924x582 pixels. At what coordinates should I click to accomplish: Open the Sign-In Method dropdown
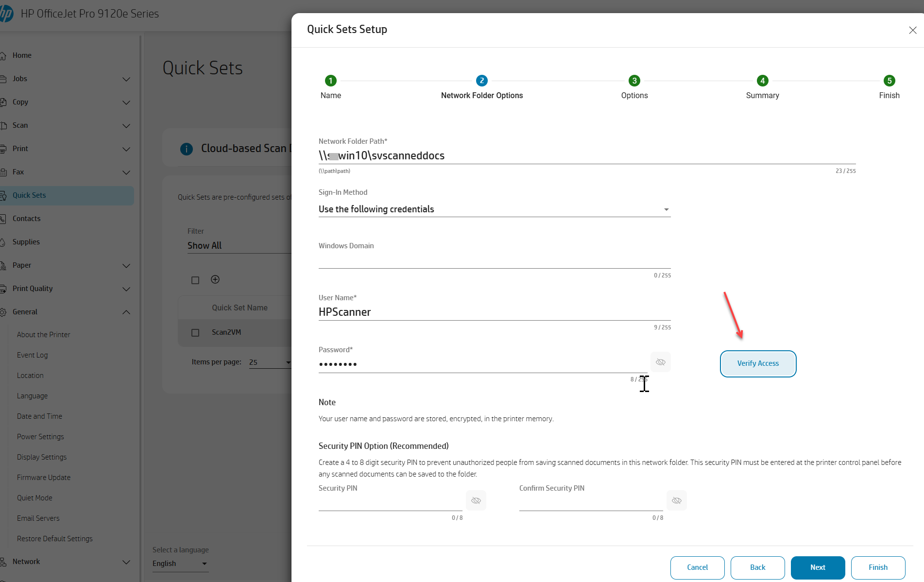[495, 209]
